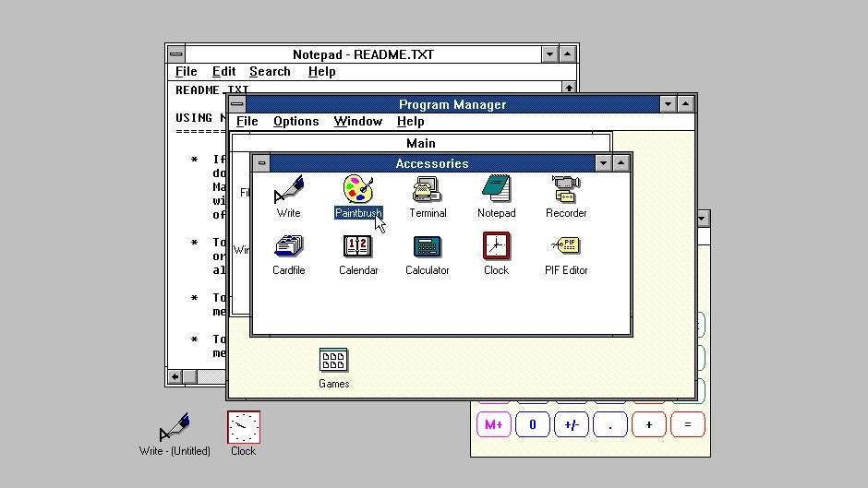Open Program Manager's Options menu

(295, 122)
